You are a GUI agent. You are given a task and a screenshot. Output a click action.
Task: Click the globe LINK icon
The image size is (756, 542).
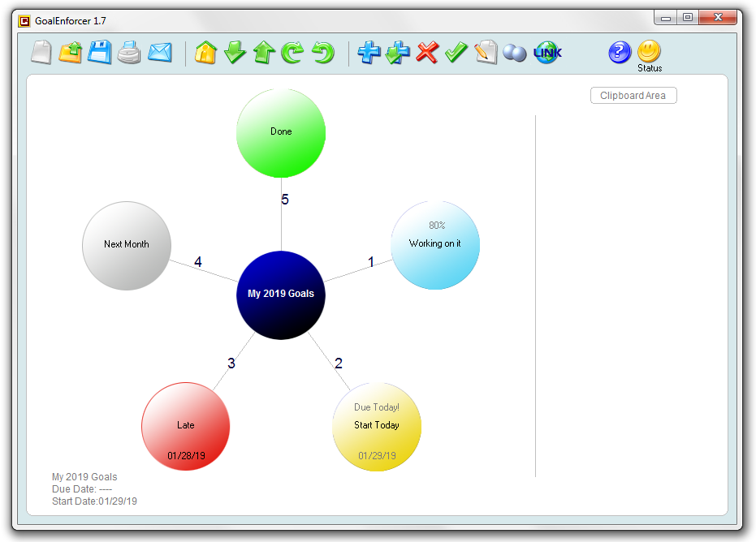pos(547,53)
